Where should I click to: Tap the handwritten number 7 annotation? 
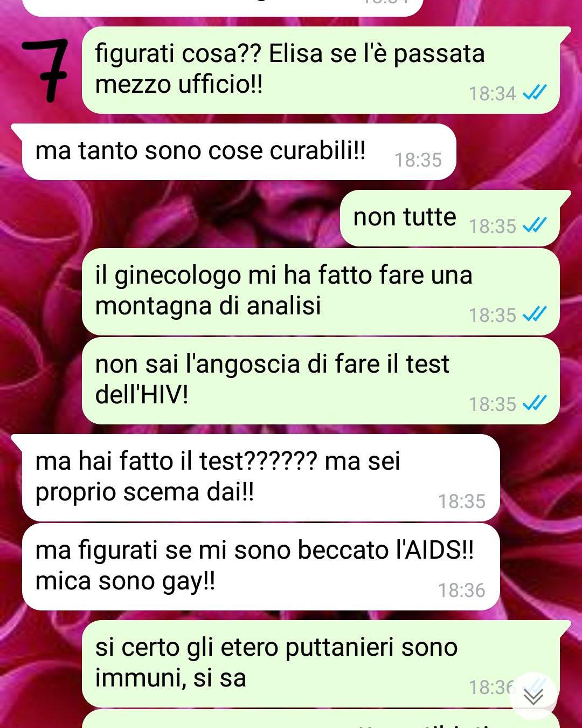pos(45,70)
